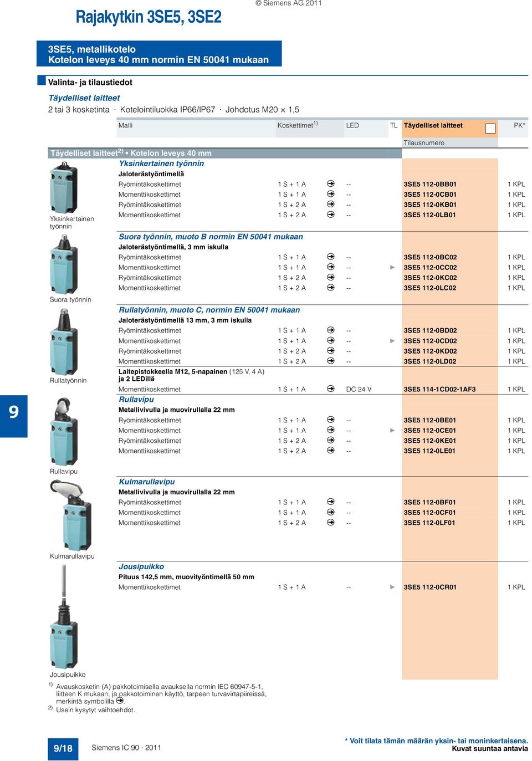Click the blue Jousipuikko section heading
The width and height of the screenshot is (532, 761).
pyautogui.click(x=141, y=566)
